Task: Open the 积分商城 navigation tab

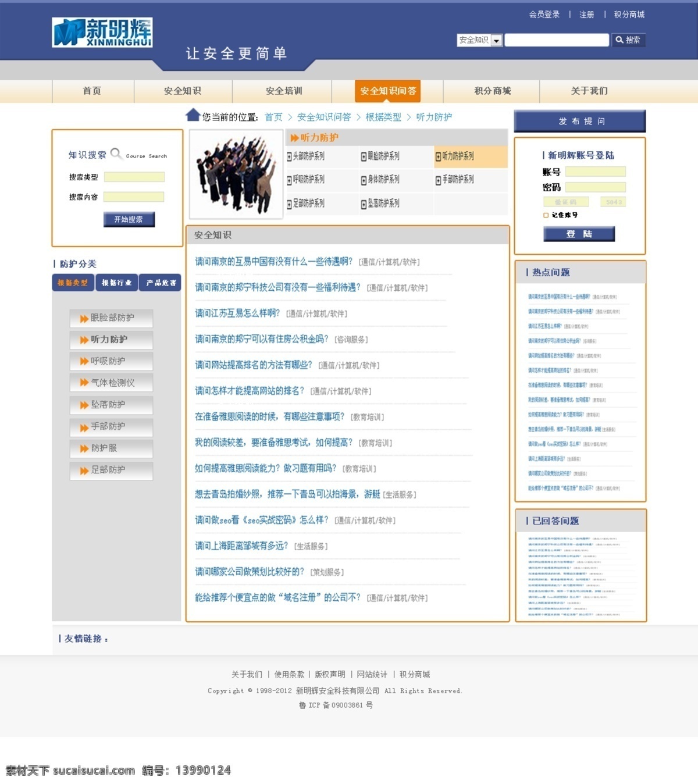Action: [492, 91]
